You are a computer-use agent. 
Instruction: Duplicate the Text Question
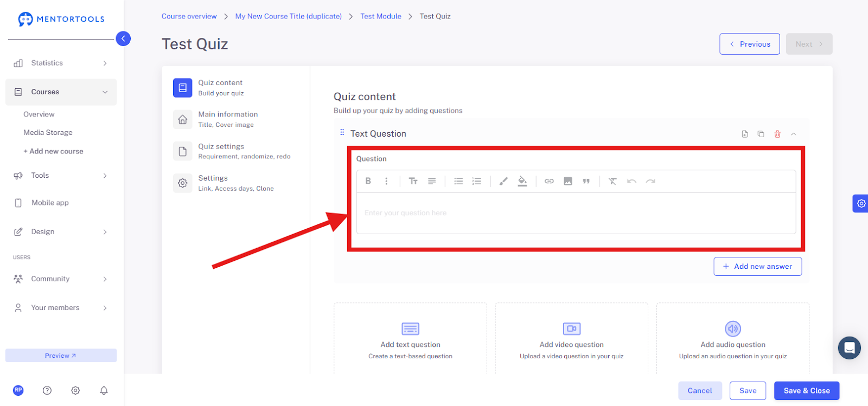(x=761, y=134)
